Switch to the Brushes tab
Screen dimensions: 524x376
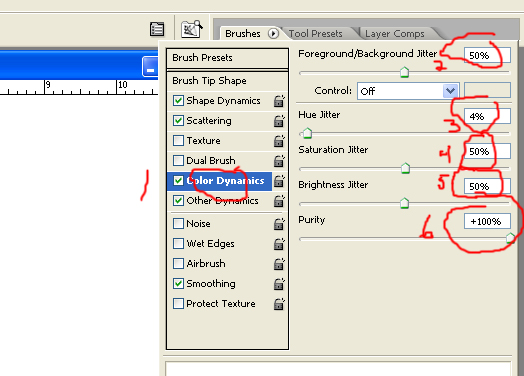[243, 33]
